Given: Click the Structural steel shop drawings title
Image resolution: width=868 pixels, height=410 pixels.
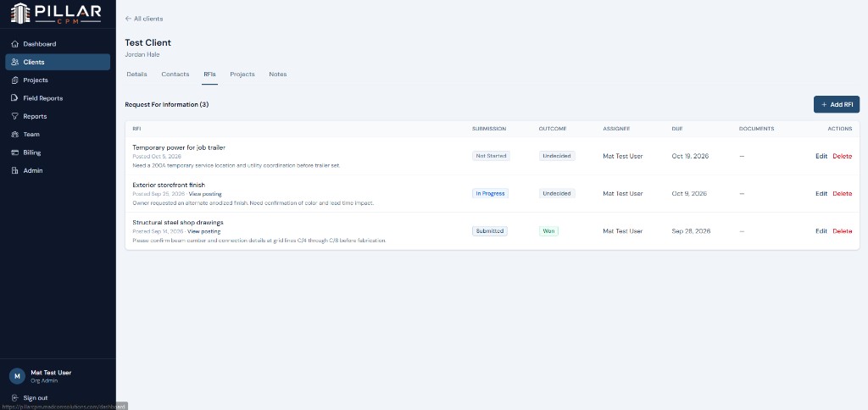Looking at the screenshot, I should point(178,223).
